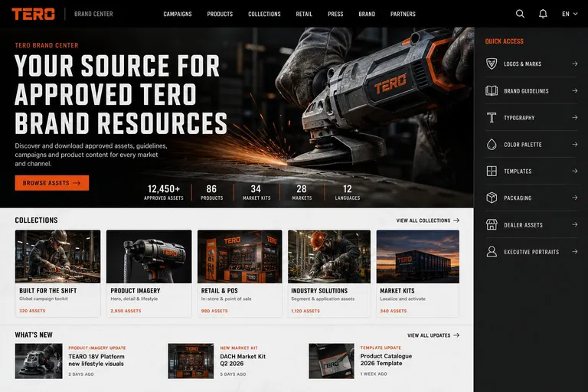This screenshot has width=588, height=392.
Task: Click the 320 Assets count
Action: (x=32, y=311)
